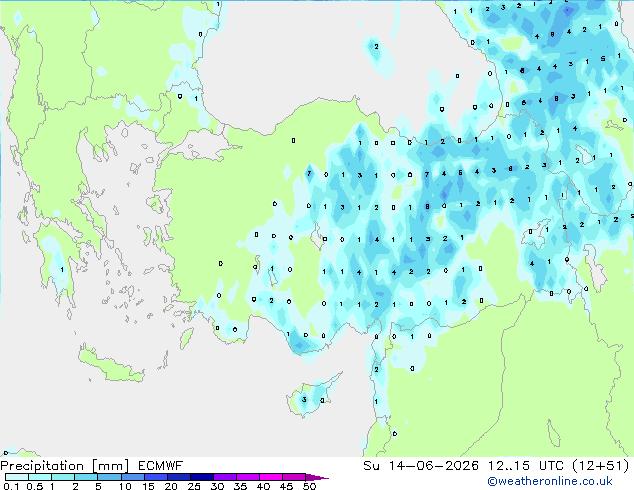The image size is (634, 490).
Task: Pick the 5–10 mm blue legend swatch
Action: (x=109, y=477)
